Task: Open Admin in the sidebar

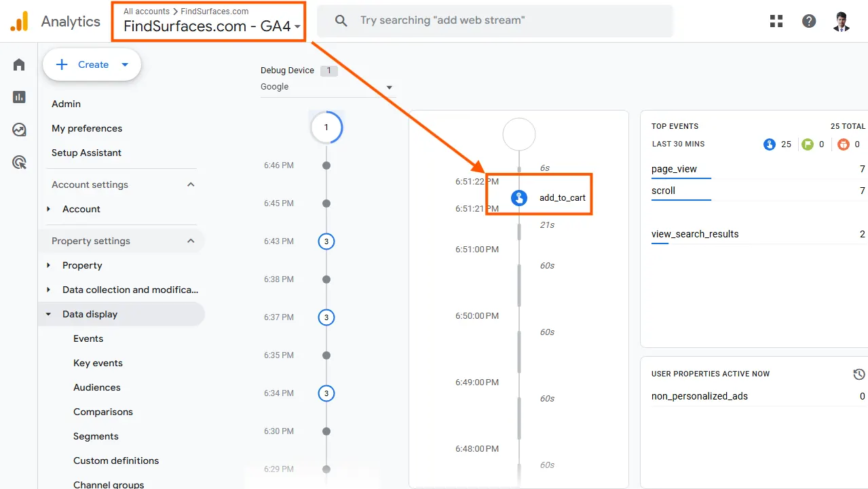Action: pos(66,104)
